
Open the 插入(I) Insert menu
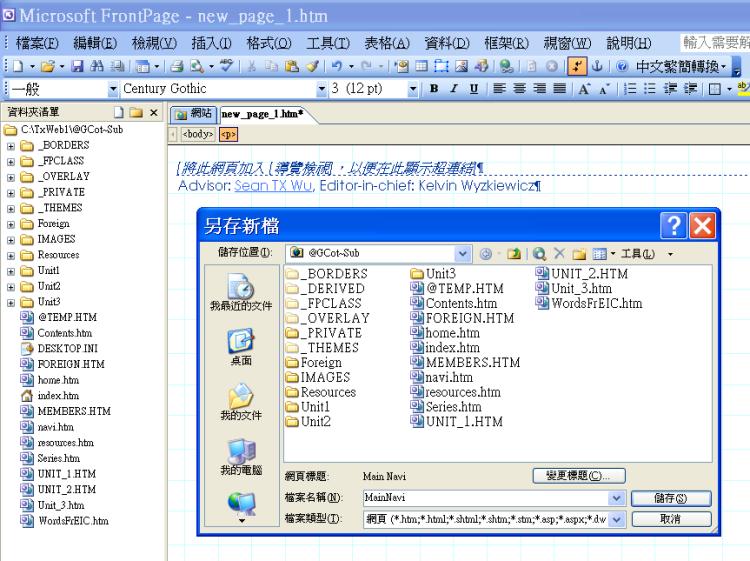coord(208,42)
